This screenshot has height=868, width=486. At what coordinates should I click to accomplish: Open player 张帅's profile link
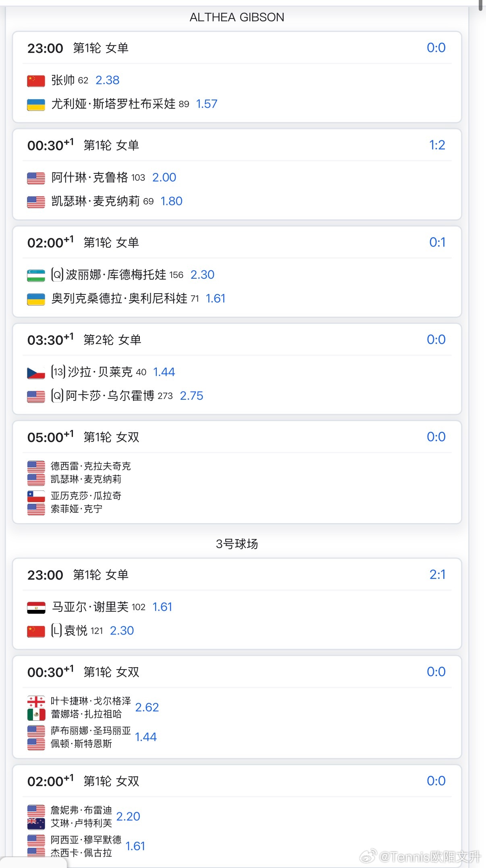(x=63, y=80)
